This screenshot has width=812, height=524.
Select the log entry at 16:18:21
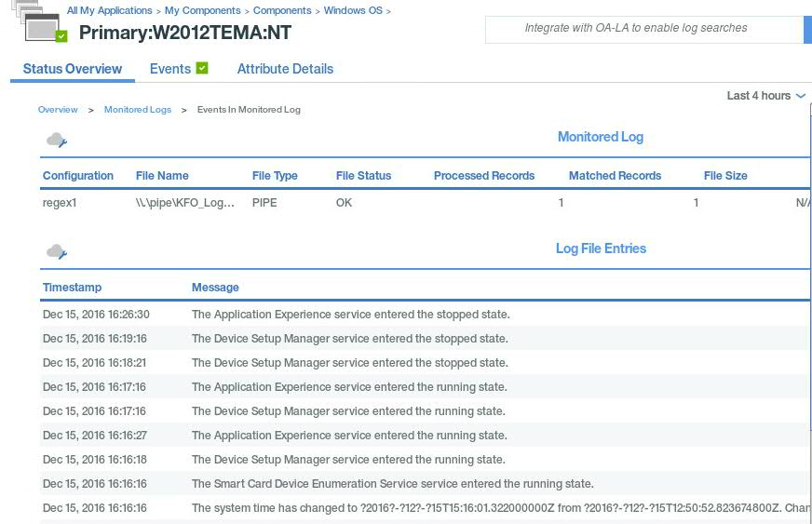[x=425, y=363]
